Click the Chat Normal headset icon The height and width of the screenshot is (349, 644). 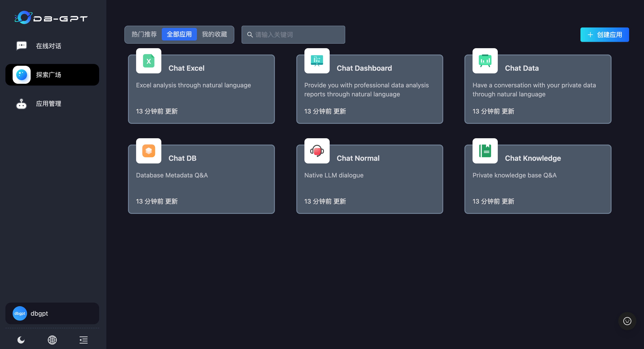pyautogui.click(x=317, y=151)
